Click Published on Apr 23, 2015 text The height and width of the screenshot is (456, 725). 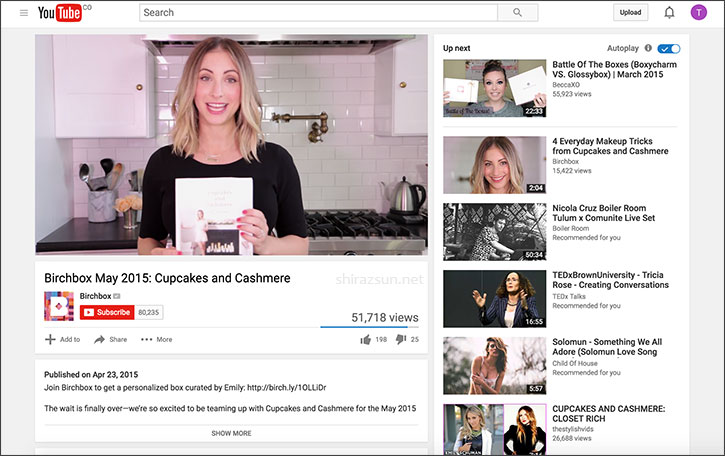(91, 375)
